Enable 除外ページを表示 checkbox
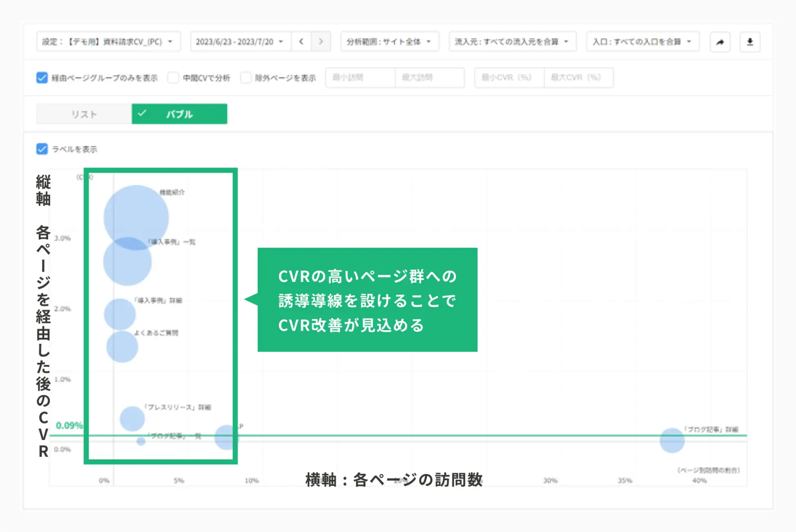 tap(246, 78)
